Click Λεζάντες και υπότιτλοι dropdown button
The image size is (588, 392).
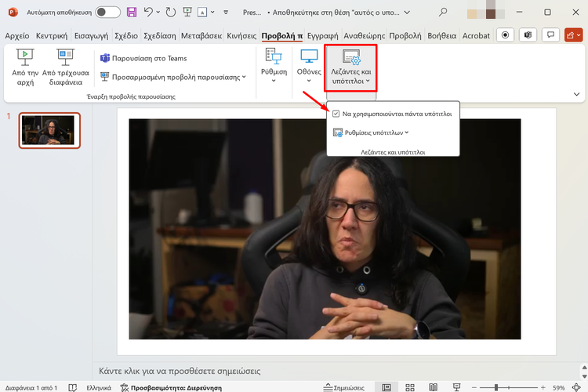click(350, 68)
